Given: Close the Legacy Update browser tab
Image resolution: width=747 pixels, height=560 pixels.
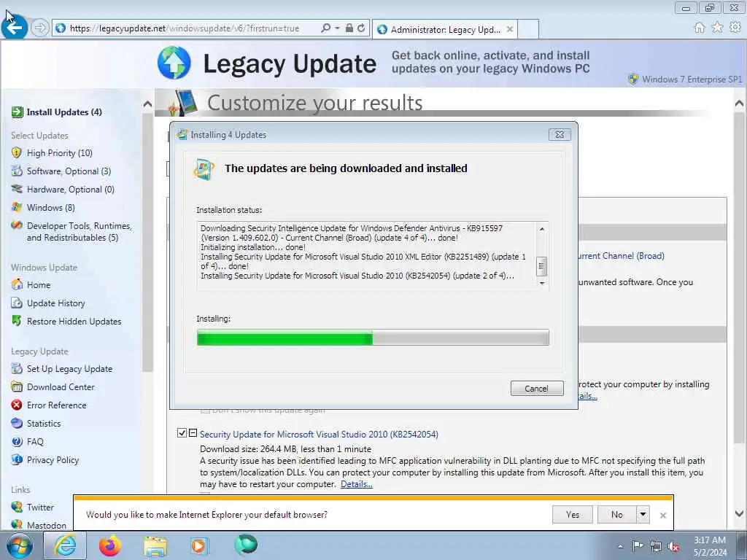Looking at the screenshot, I should click(510, 29).
